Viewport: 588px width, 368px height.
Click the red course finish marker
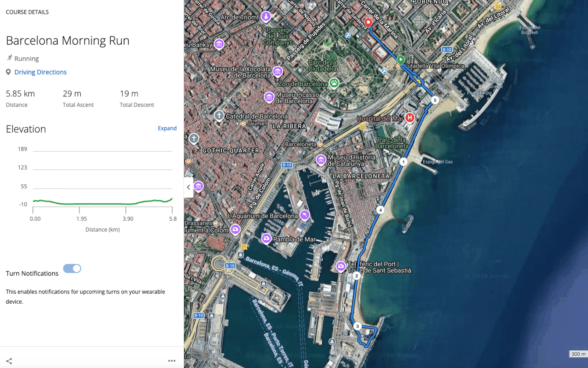tap(368, 22)
